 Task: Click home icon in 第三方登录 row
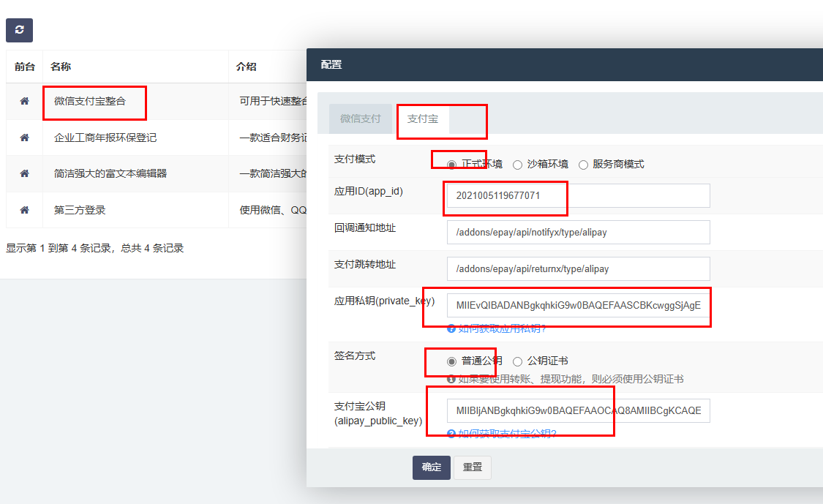pyautogui.click(x=24, y=210)
